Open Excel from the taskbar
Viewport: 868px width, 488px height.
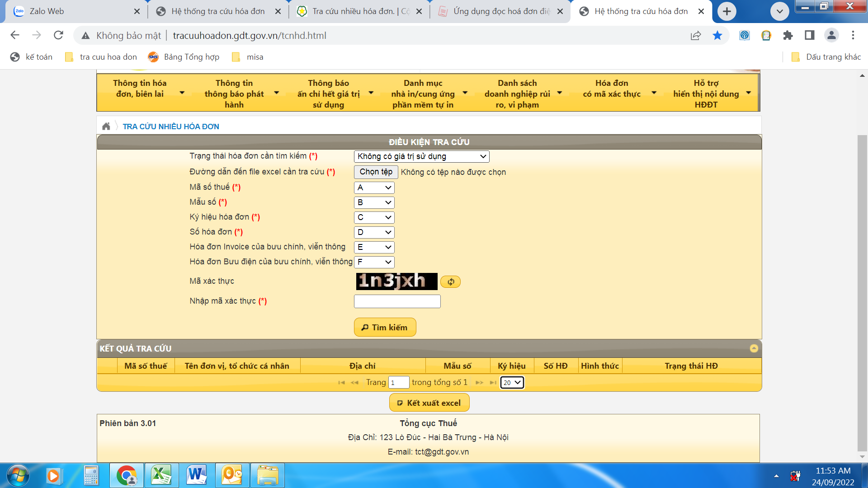[161, 475]
